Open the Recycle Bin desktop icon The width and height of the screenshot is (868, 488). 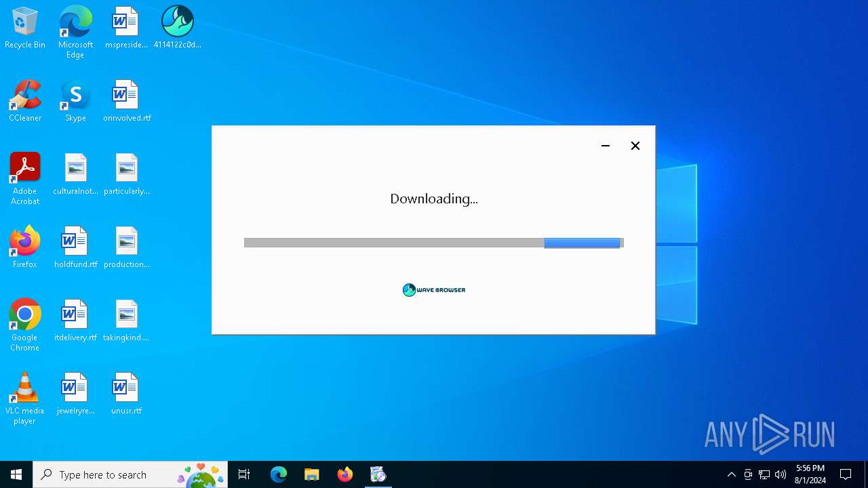tap(25, 28)
